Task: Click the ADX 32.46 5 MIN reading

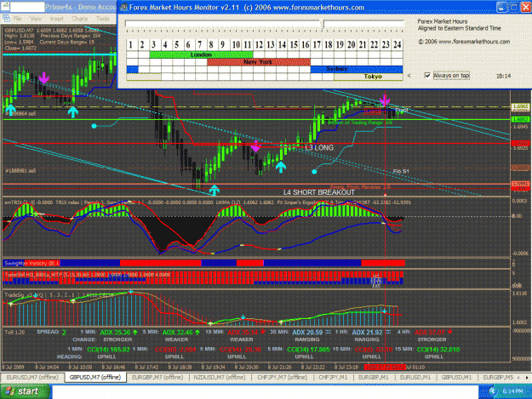Action: click(x=180, y=333)
